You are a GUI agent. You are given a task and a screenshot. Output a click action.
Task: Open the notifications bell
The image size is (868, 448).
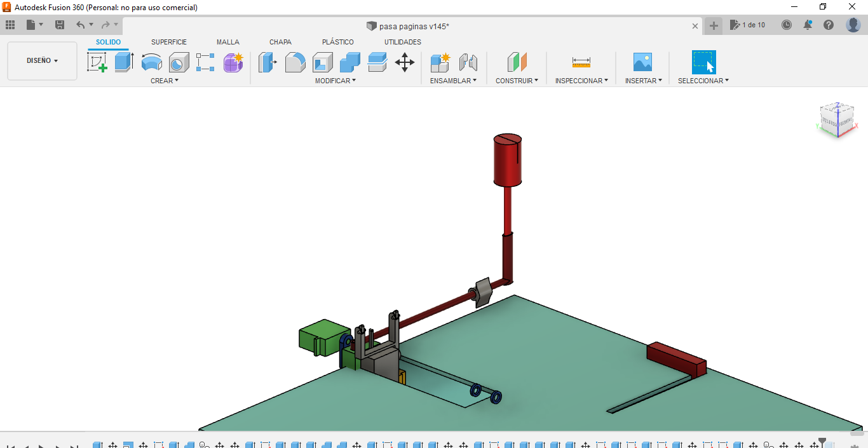808,25
